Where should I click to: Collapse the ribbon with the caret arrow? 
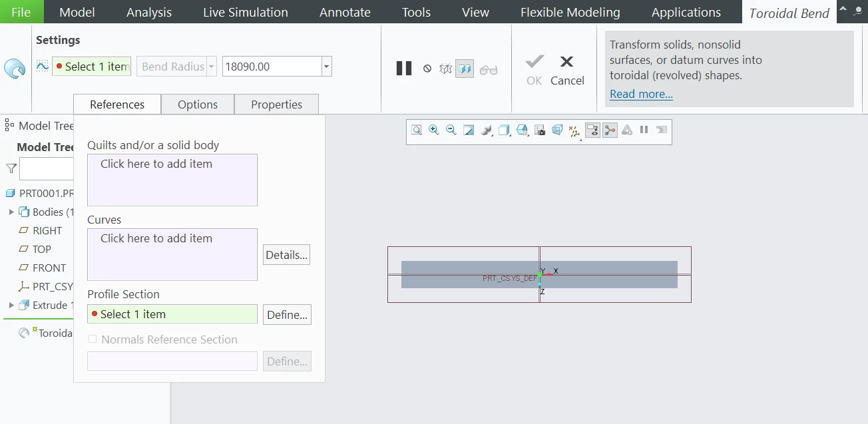pos(843,9)
